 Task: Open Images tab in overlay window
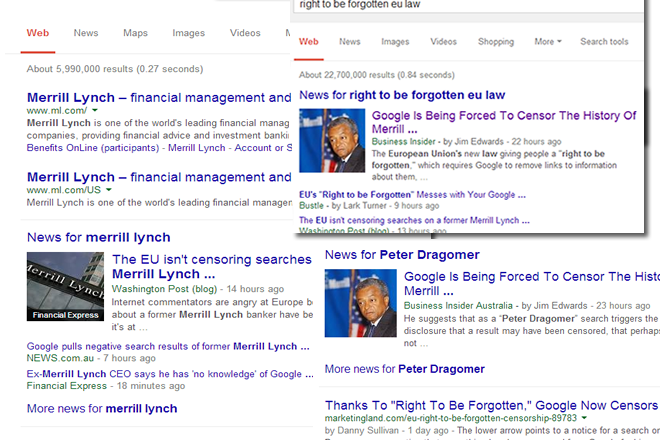tap(395, 42)
